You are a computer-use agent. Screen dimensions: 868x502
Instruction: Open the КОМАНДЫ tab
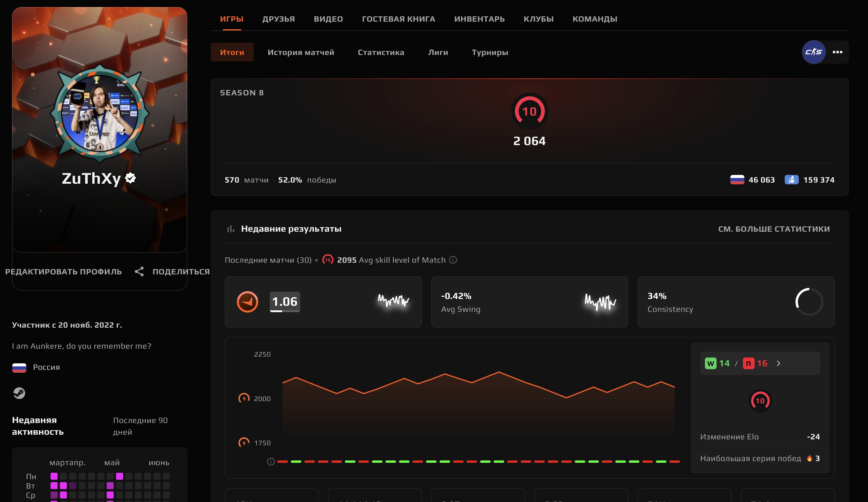[x=595, y=19]
